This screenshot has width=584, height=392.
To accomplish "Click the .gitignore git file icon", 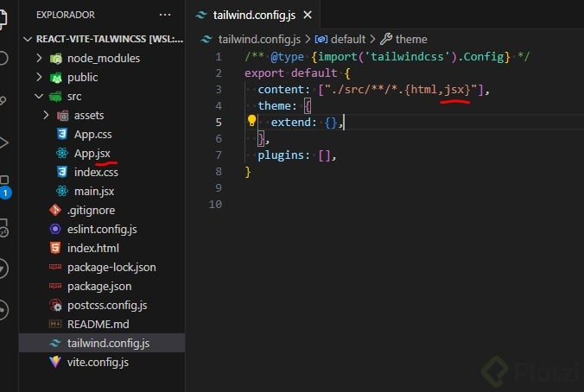I will tap(55, 210).
